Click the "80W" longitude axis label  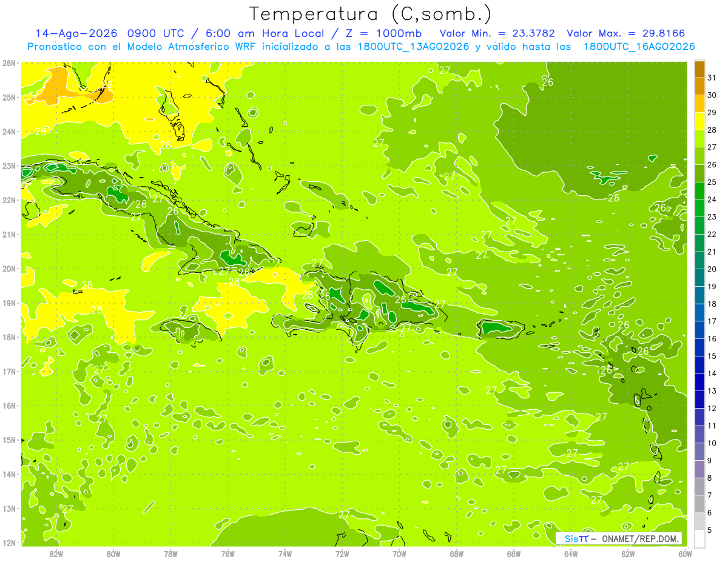click(x=113, y=554)
